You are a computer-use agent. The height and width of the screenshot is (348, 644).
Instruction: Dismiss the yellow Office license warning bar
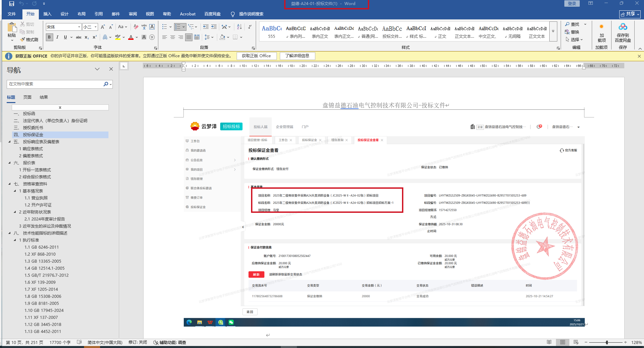pyautogui.click(x=639, y=56)
